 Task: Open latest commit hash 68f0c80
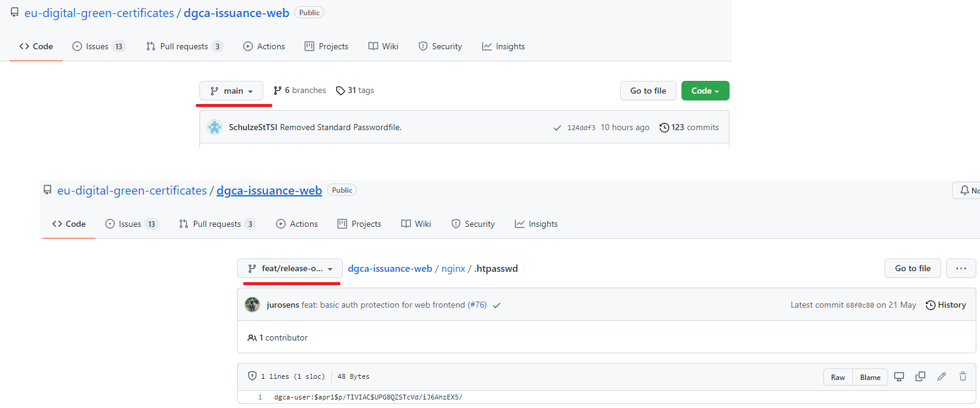(860, 305)
